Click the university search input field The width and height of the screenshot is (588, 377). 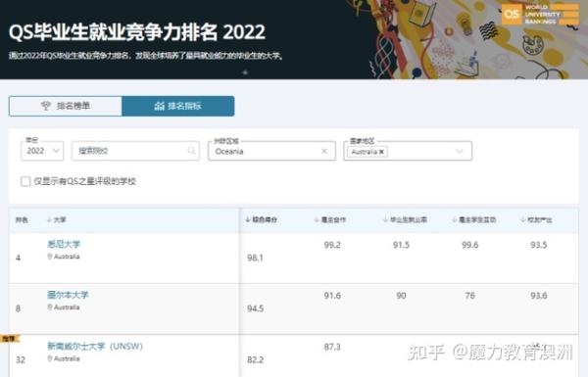(135, 151)
